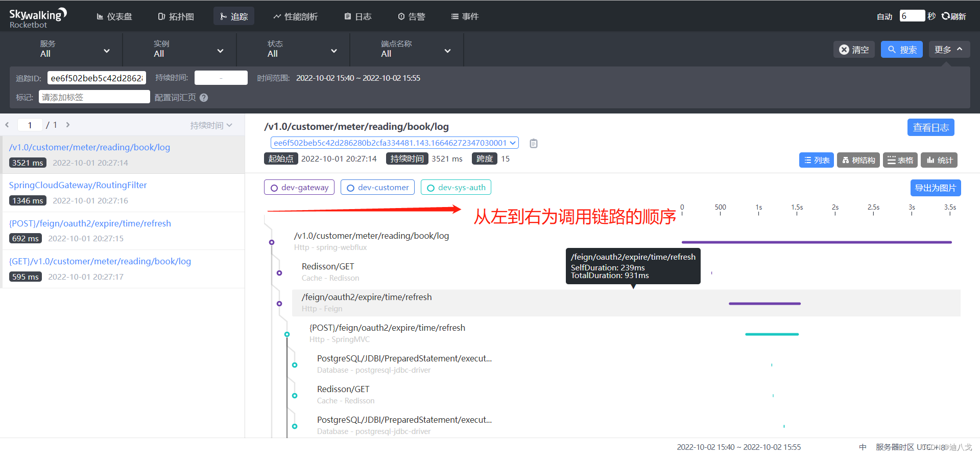
Task: Toggle 自动 auto refresh
Action: tap(885, 16)
